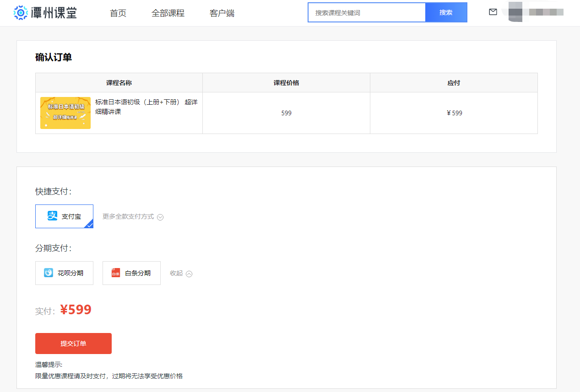This screenshot has height=392, width=580.
Task: Click the red 白条 logo icon
Action: [x=116, y=273]
